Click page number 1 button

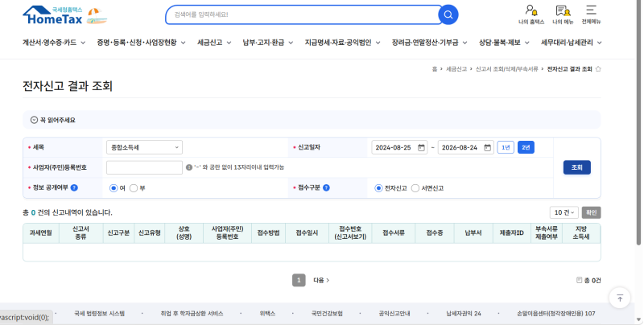coord(299,280)
